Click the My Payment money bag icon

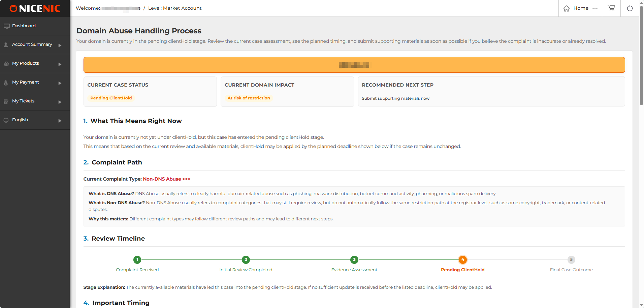(6, 83)
